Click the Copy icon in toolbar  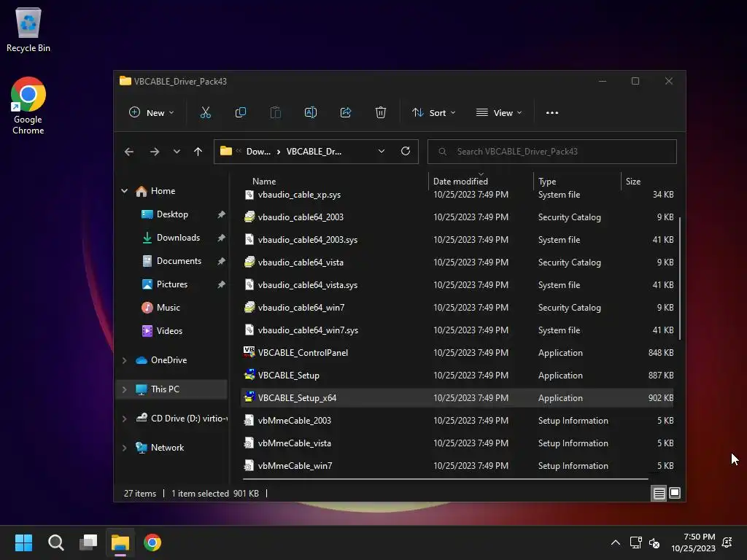point(241,113)
